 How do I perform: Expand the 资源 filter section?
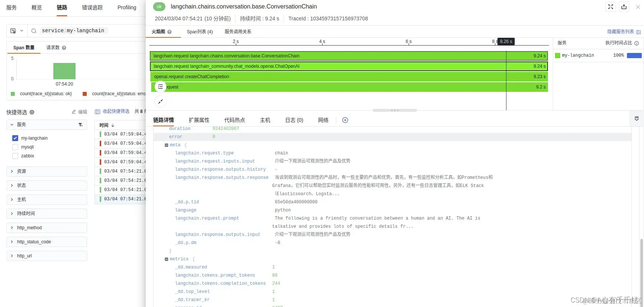pyautogui.click(x=47, y=171)
